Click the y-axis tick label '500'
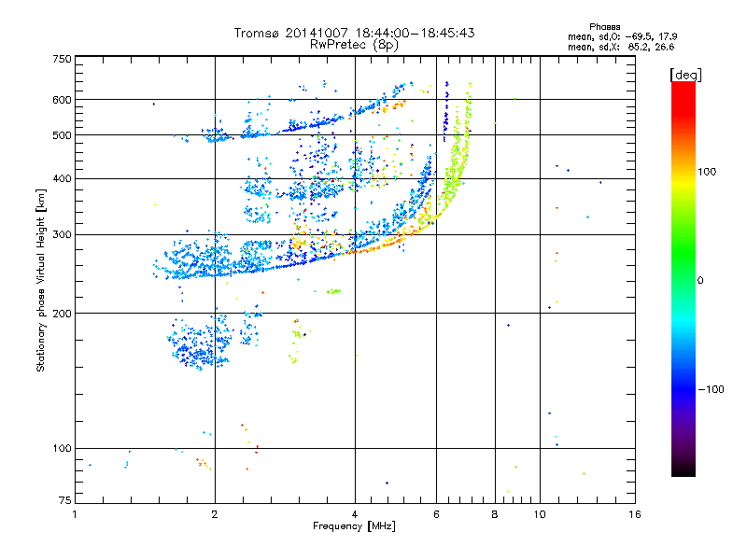 63,135
